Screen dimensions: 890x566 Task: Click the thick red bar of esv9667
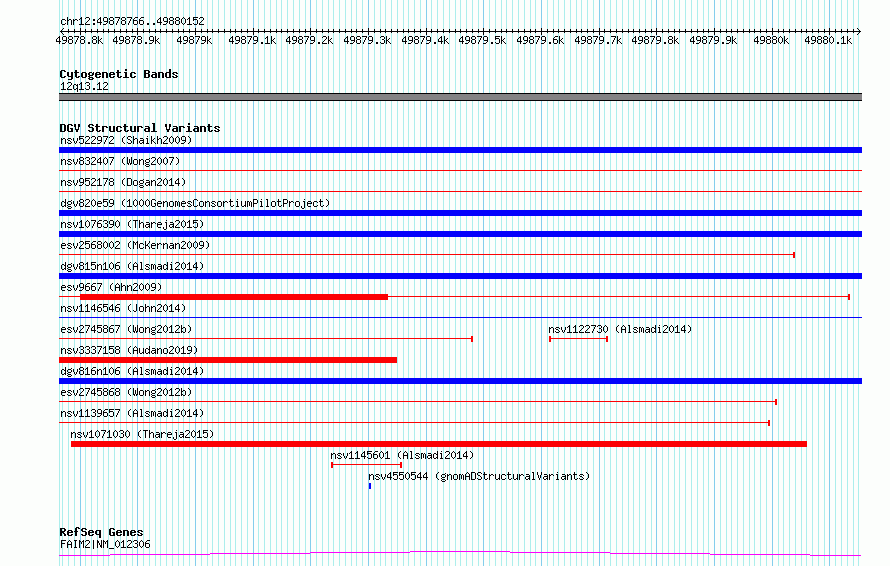(234, 297)
